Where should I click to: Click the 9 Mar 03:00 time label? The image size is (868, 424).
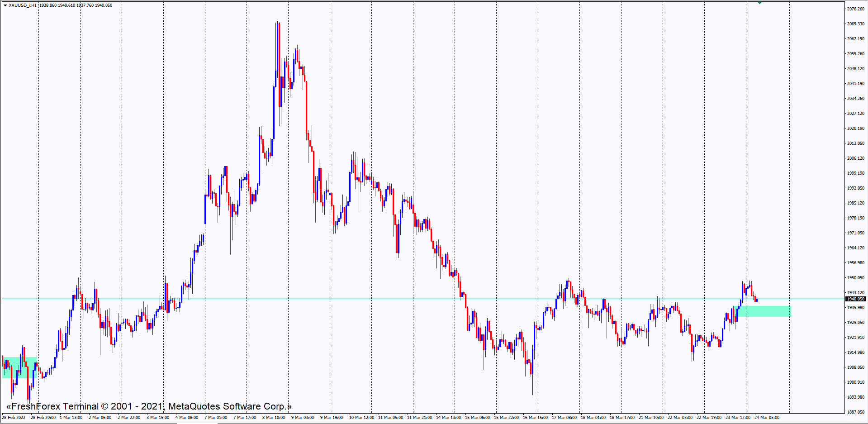[303, 418]
